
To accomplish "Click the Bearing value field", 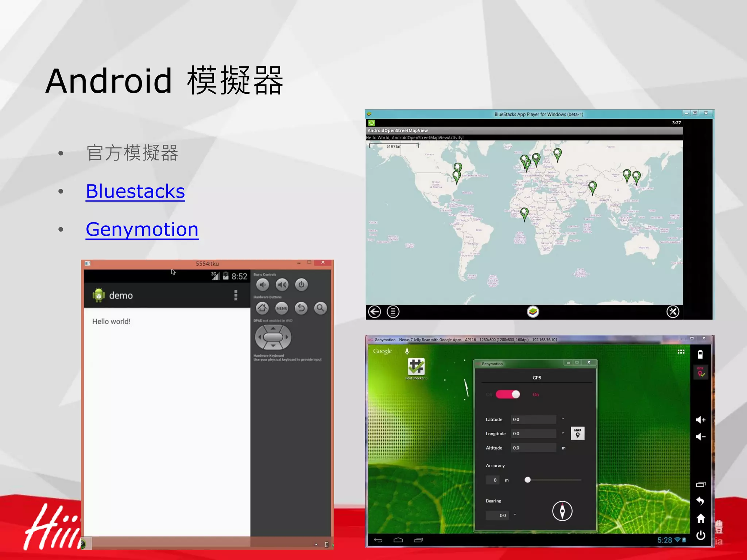I will [498, 515].
